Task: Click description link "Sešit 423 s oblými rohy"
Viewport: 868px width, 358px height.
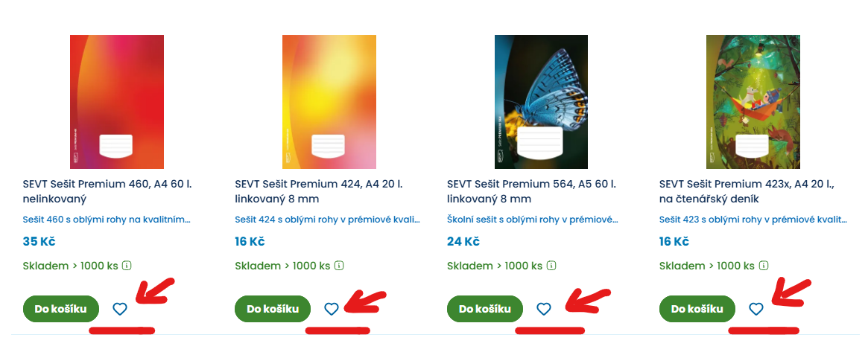Action: (x=753, y=220)
